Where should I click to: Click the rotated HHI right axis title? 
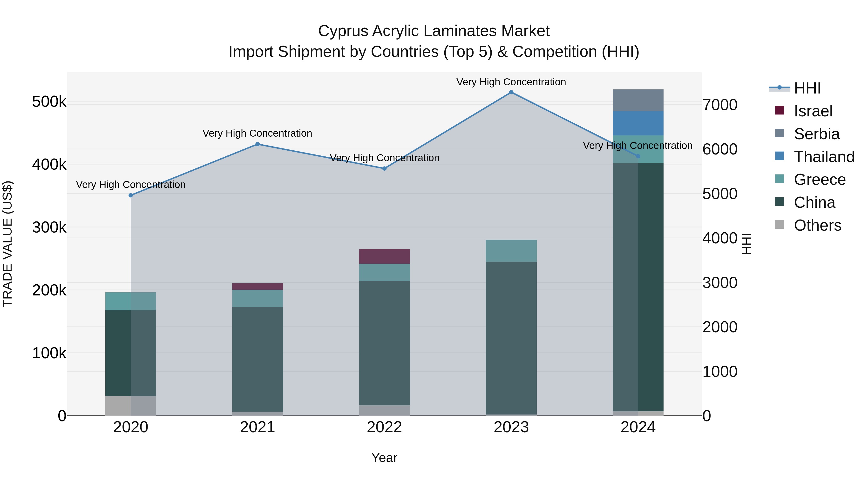point(746,244)
